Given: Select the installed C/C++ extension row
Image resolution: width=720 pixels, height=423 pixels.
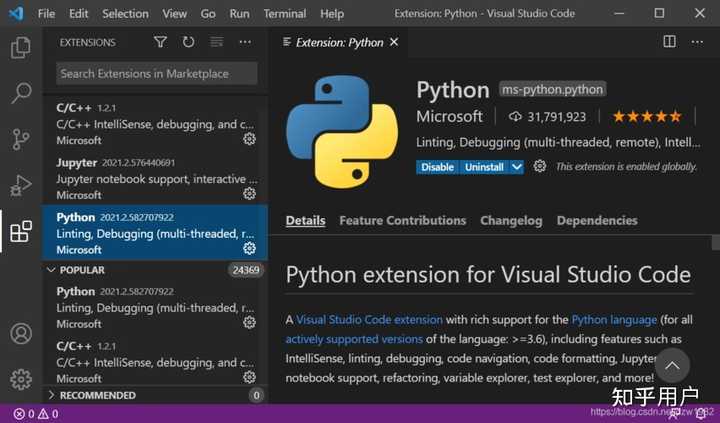Looking at the screenshot, I should coord(155,124).
